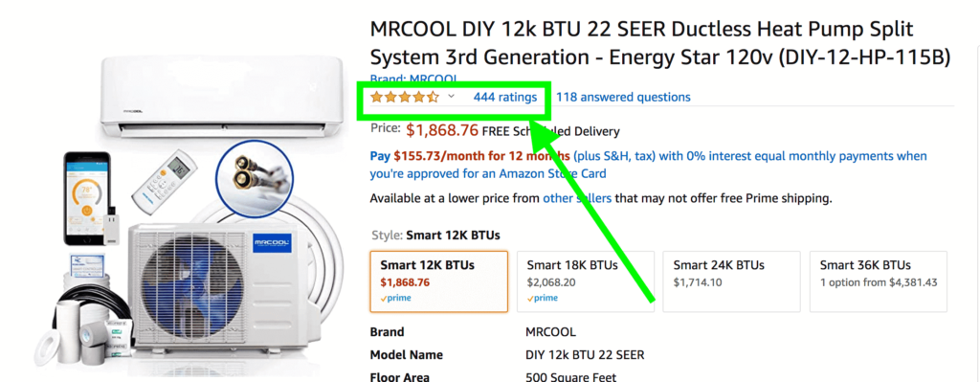Open the 118 answered questions link
The width and height of the screenshot is (980, 382).
point(623,97)
